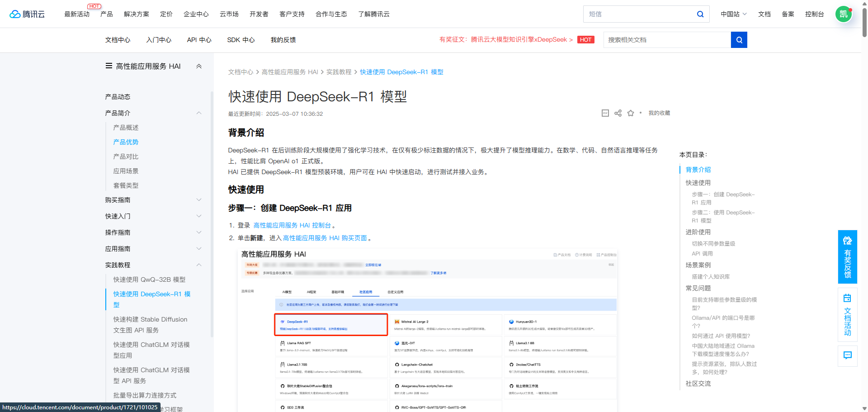Open the 开发者 menu
The height and width of the screenshot is (412, 868).
click(259, 14)
